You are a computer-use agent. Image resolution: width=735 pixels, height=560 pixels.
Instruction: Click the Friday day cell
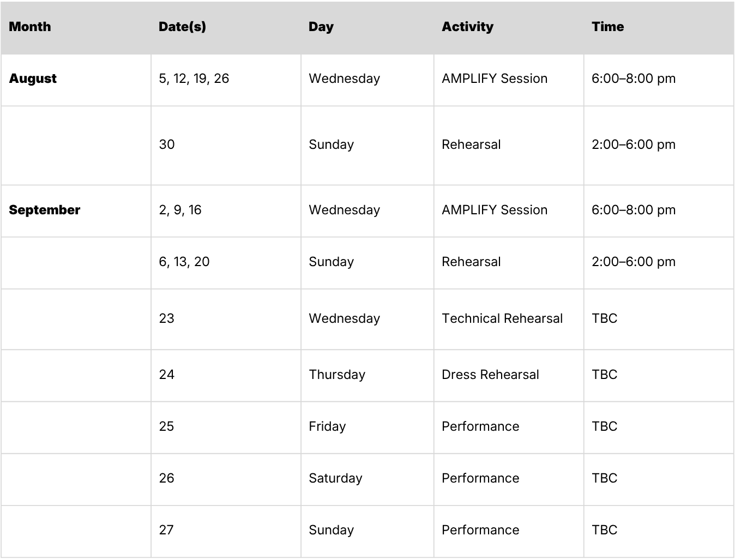pyautogui.click(x=367, y=427)
